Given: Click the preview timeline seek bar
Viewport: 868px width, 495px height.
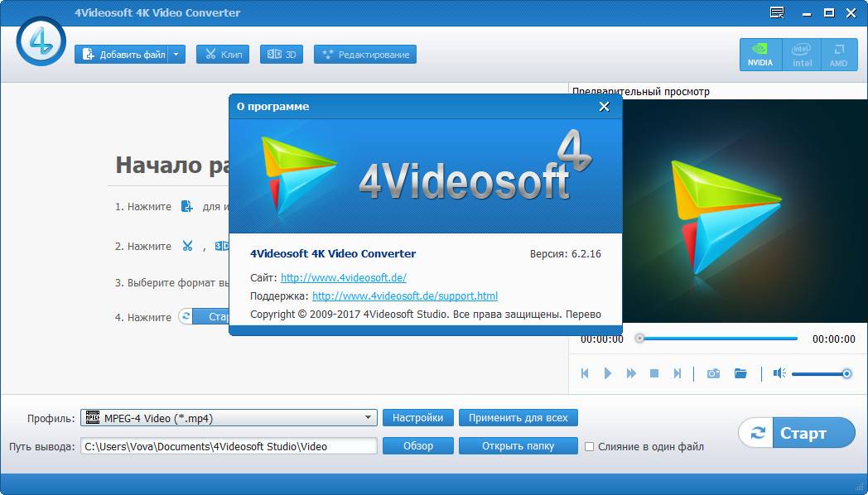Looking at the screenshot, I should pos(718,339).
